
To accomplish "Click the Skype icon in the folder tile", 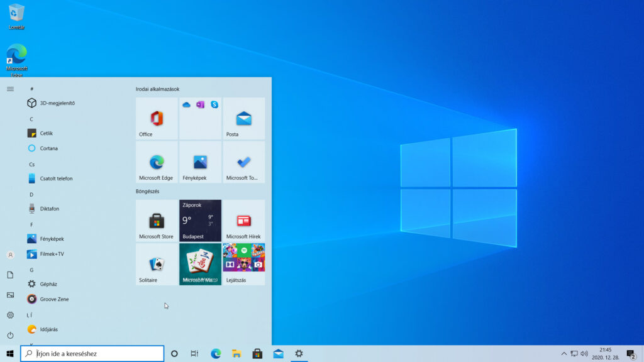I will [x=214, y=105].
